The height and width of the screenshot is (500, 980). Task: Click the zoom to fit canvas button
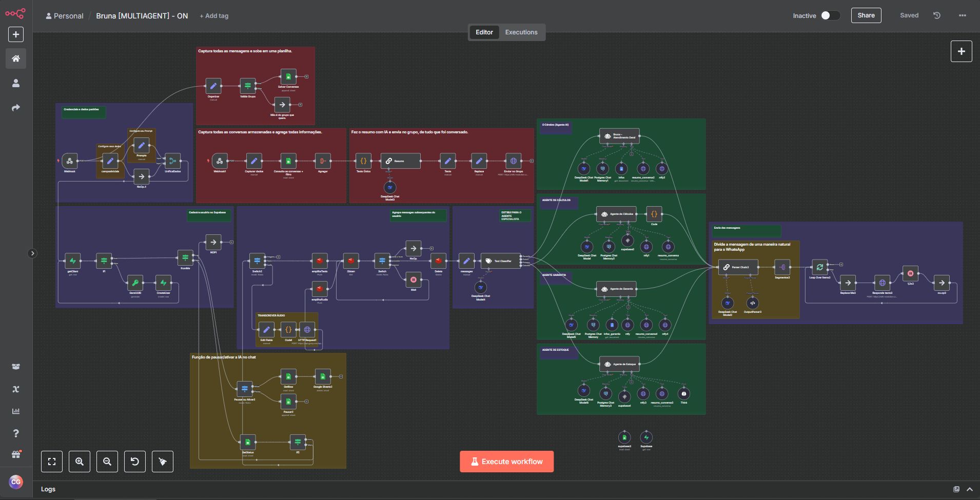coord(52,462)
